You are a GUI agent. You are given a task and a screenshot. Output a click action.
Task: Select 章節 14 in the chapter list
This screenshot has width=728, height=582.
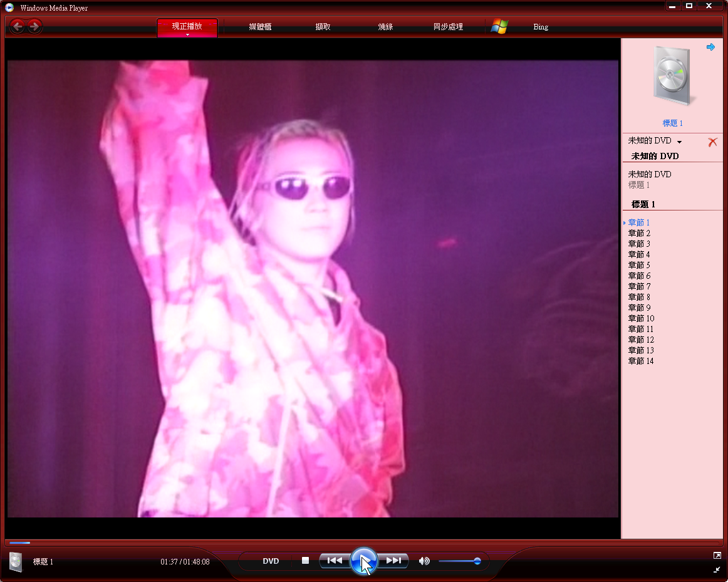641,361
